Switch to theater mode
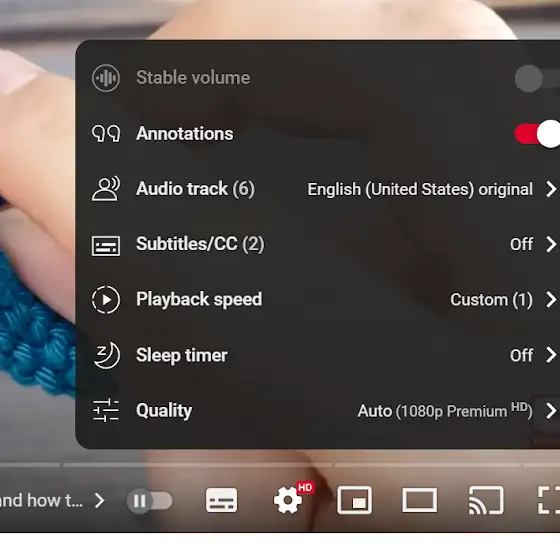 pos(420,500)
